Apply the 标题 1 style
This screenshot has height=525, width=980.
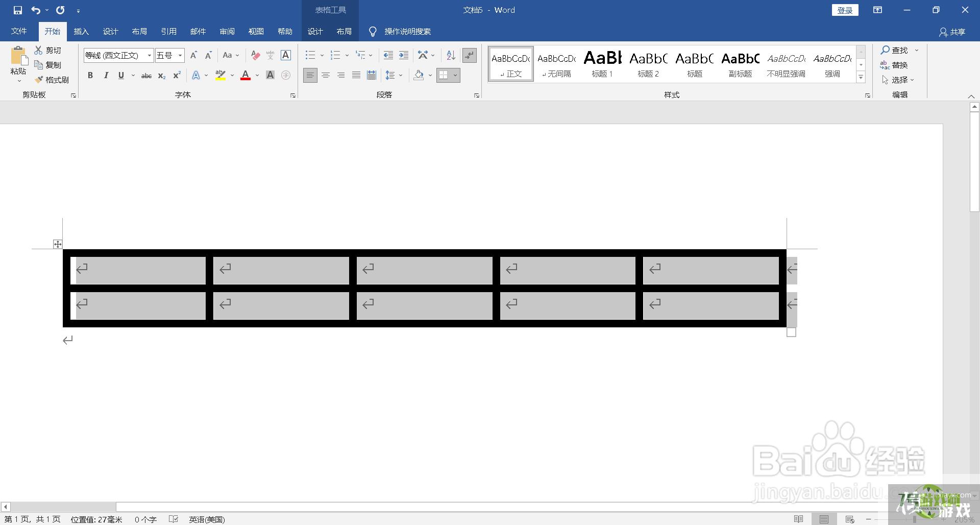[602, 64]
